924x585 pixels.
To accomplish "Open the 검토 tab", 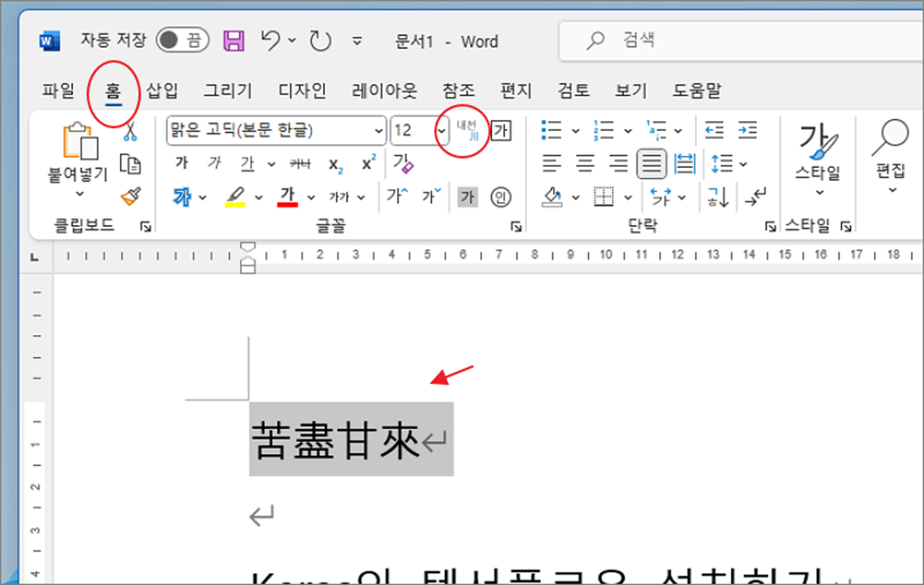I will point(574,91).
